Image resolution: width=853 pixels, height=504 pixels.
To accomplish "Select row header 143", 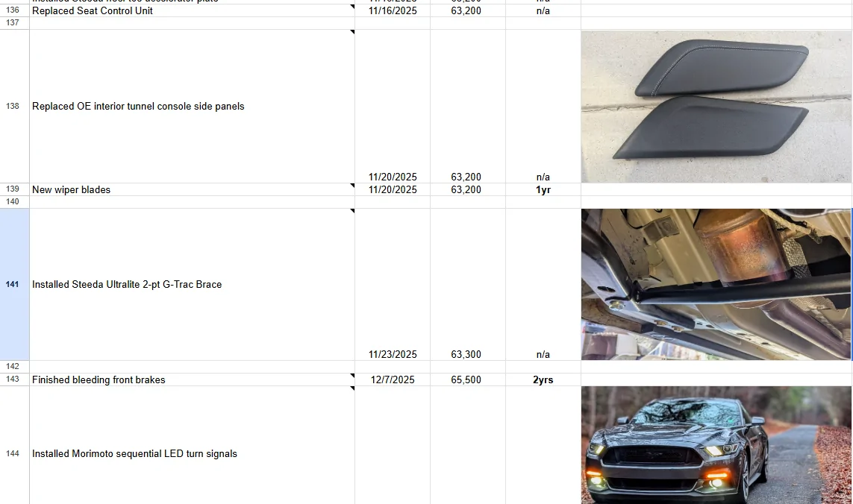I will pos(14,379).
